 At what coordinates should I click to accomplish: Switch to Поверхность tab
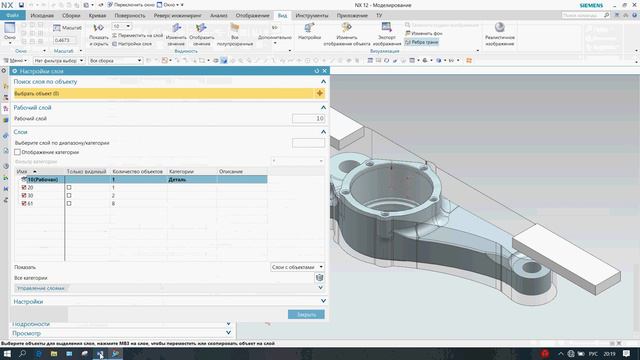(x=130, y=16)
